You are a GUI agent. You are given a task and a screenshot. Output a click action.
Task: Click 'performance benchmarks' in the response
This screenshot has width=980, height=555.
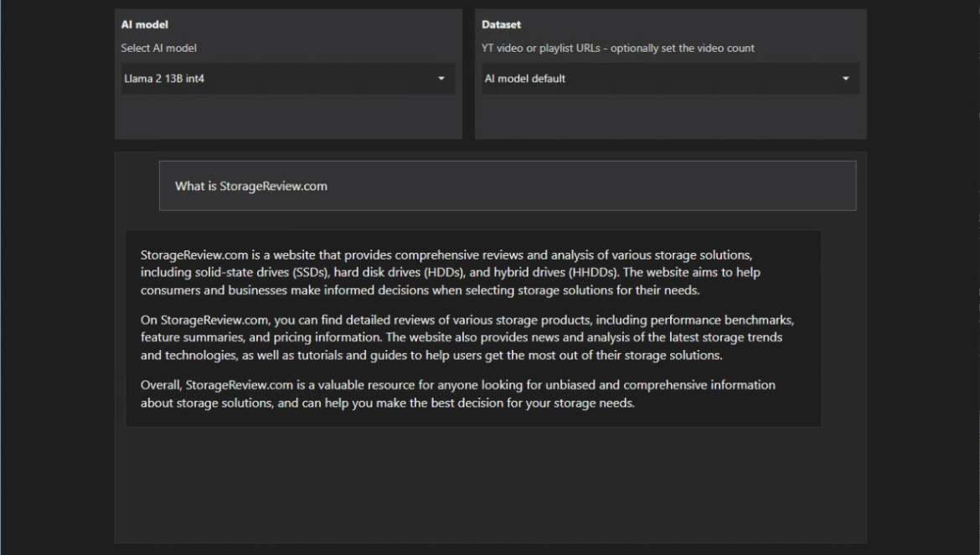722,321
